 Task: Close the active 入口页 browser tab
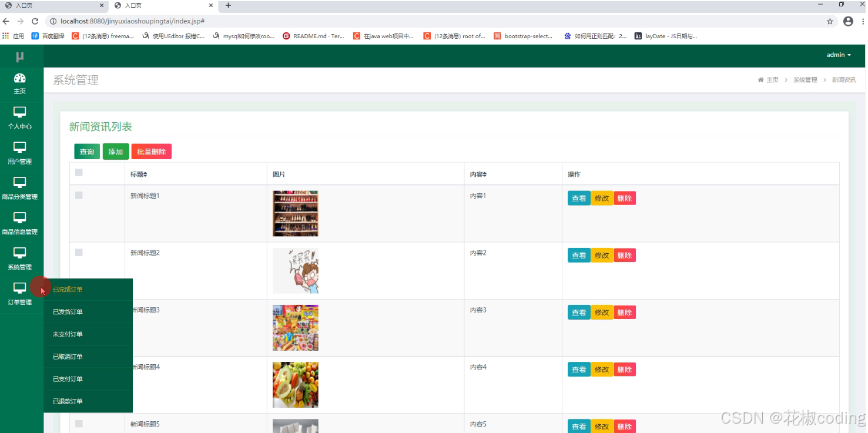(x=210, y=5)
